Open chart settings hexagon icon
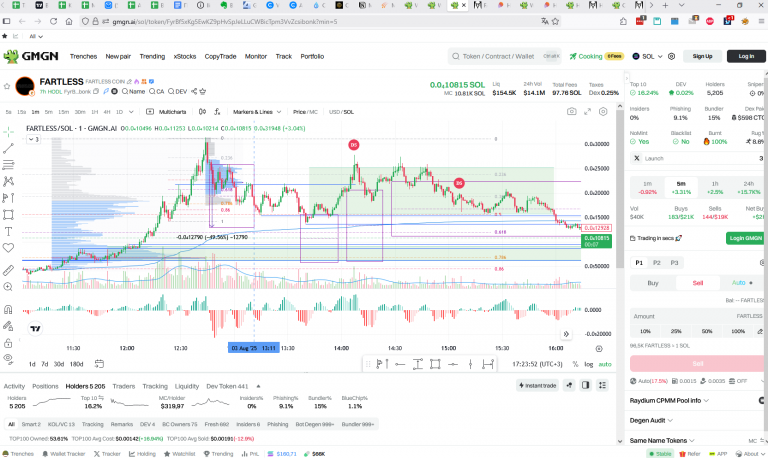768x458 pixels. point(603,112)
